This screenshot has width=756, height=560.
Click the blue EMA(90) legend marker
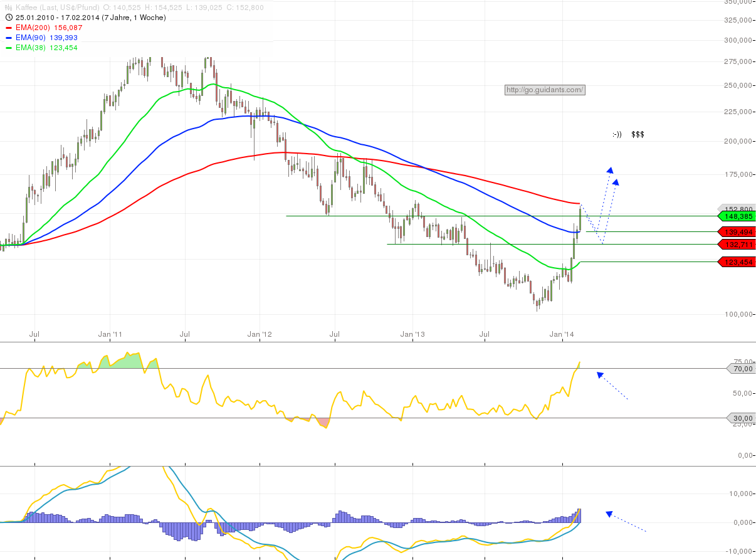9,38
